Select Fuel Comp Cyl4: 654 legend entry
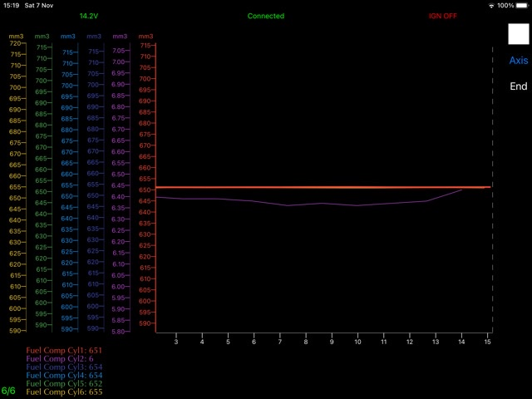 click(x=64, y=375)
